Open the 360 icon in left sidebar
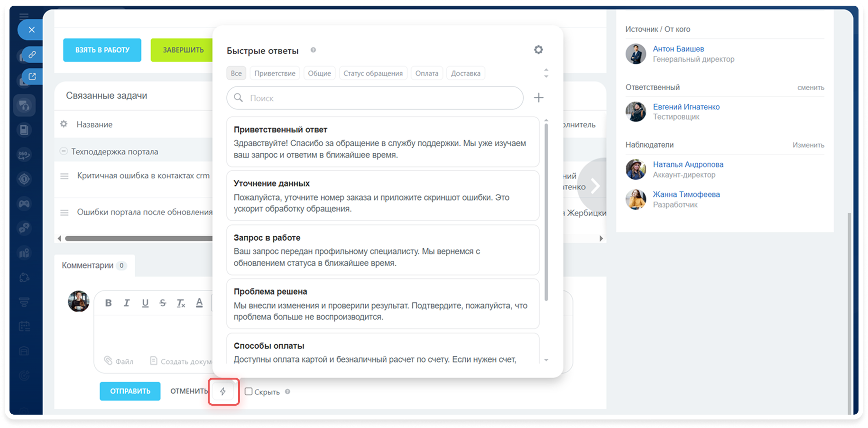The height and width of the screenshot is (428, 868). click(x=24, y=154)
